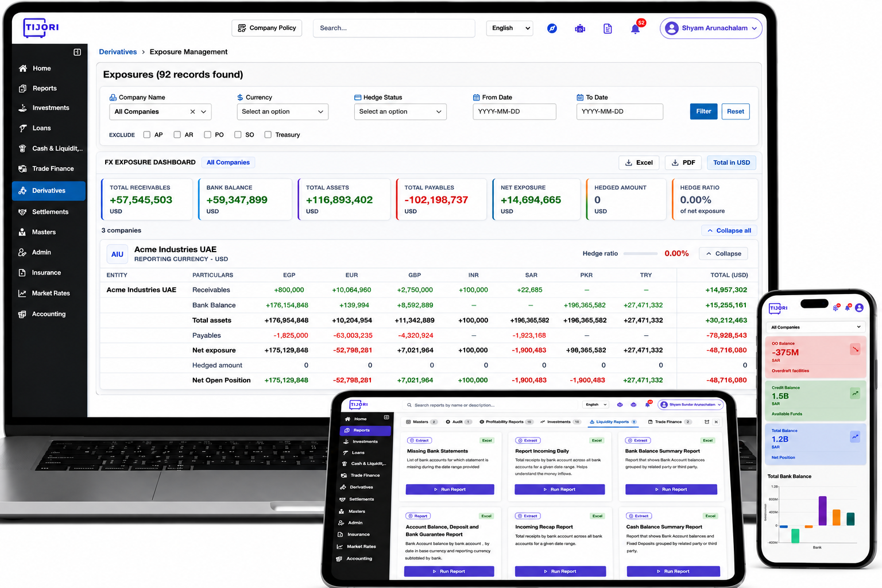Tick the AP exclude checkbox

tap(146, 135)
